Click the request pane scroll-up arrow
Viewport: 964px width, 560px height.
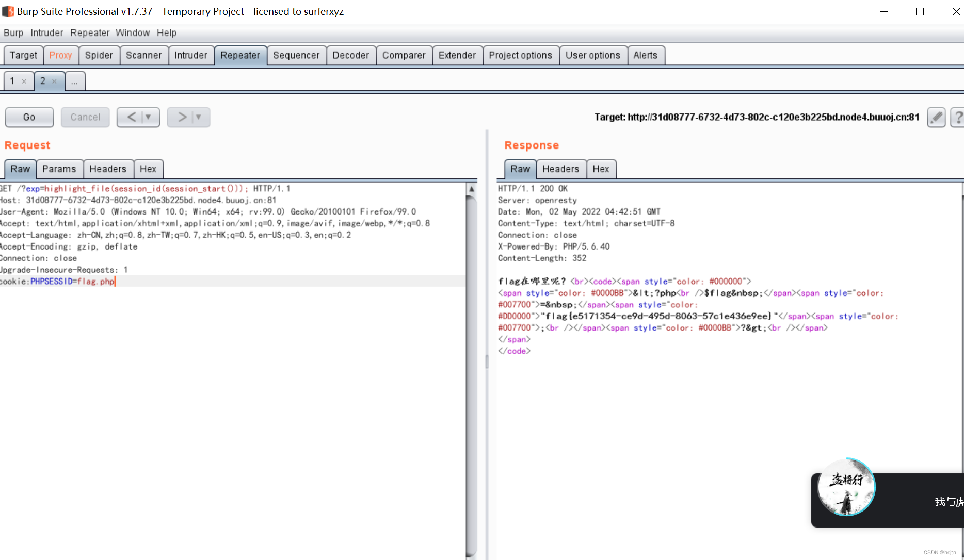[x=471, y=189]
